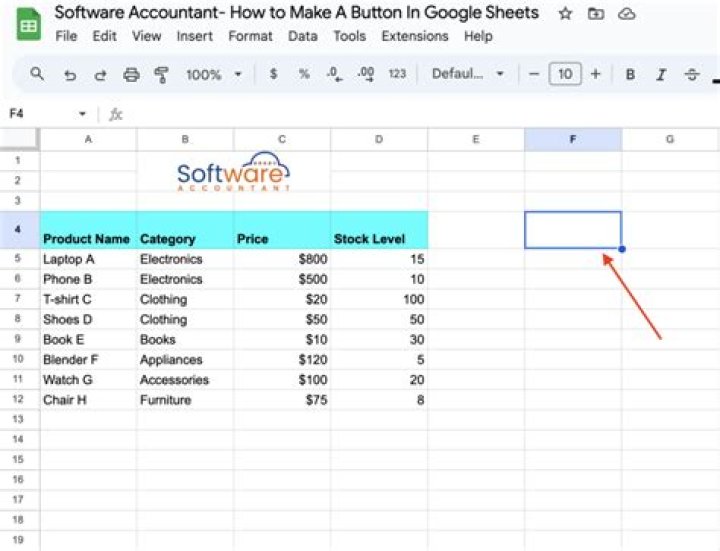Viewport: 720px width, 551px height.
Task: Star this spreadsheet document
Action: tap(565, 14)
